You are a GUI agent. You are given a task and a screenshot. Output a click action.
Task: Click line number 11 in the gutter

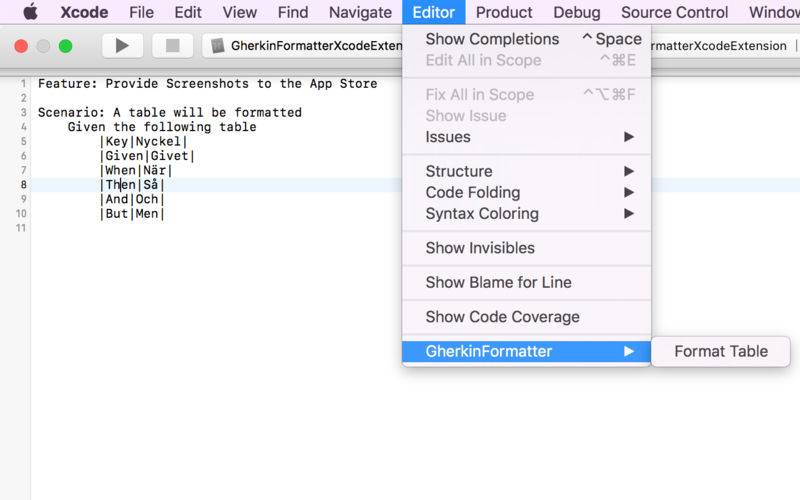point(20,228)
